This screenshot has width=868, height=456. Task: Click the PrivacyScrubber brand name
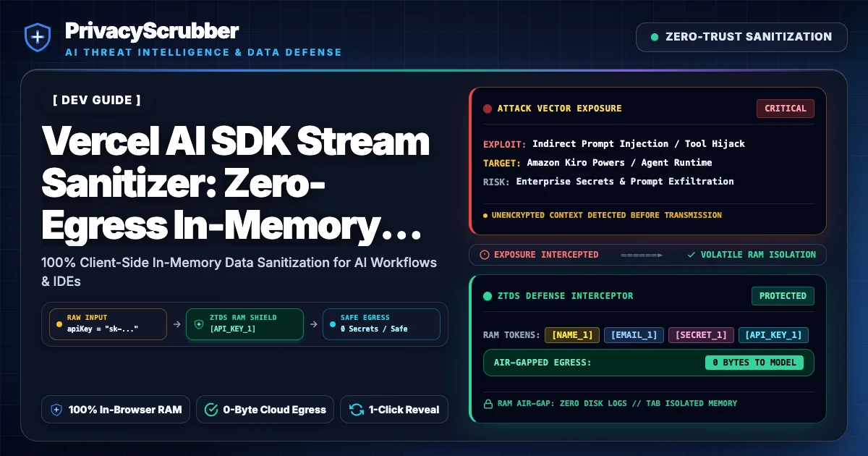pyautogui.click(x=151, y=30)
